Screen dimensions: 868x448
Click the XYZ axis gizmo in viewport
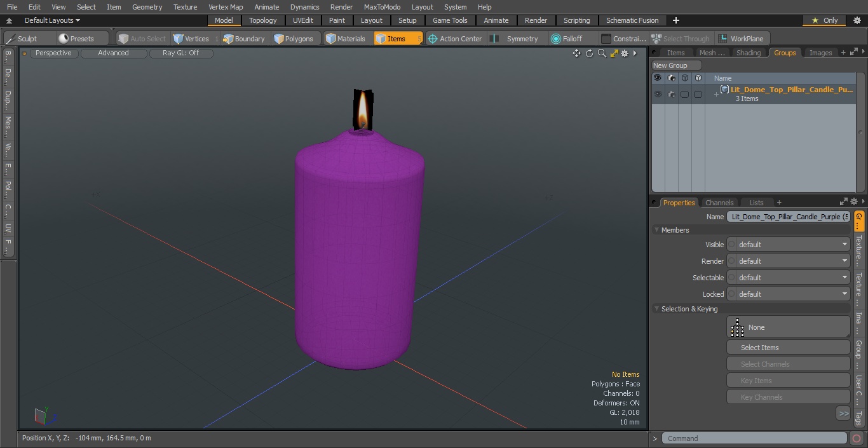[x=45, y=416]
